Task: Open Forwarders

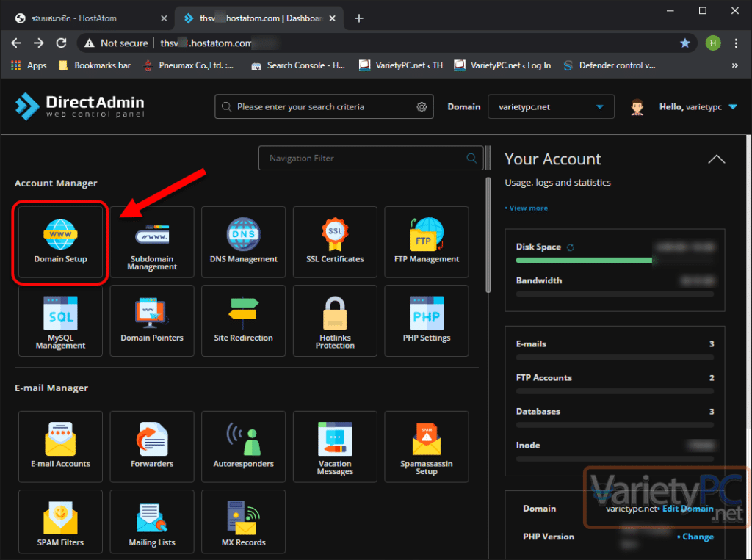Action: (152, 447)
